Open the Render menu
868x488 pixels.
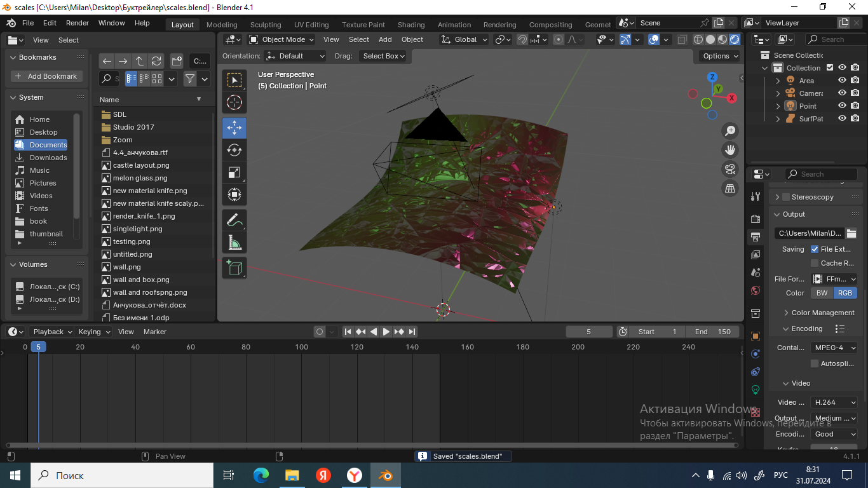point(78,23)
